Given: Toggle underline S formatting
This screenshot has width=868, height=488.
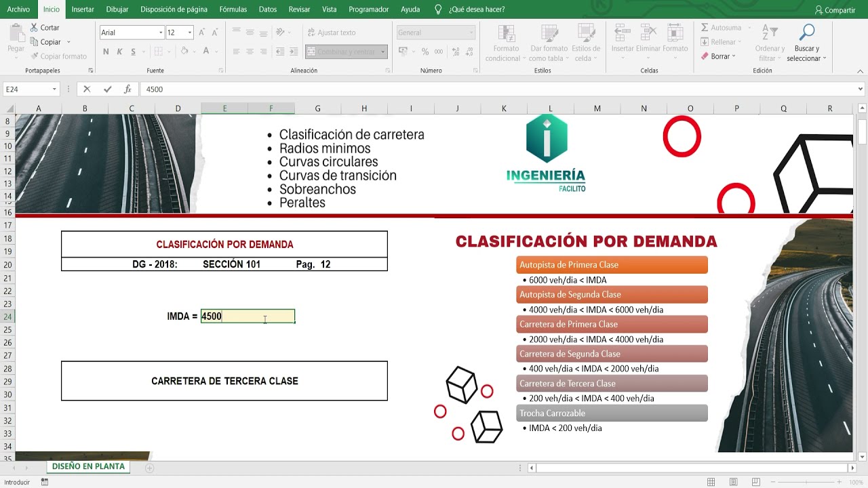Looking at the screenshot, I should [134, 52].
